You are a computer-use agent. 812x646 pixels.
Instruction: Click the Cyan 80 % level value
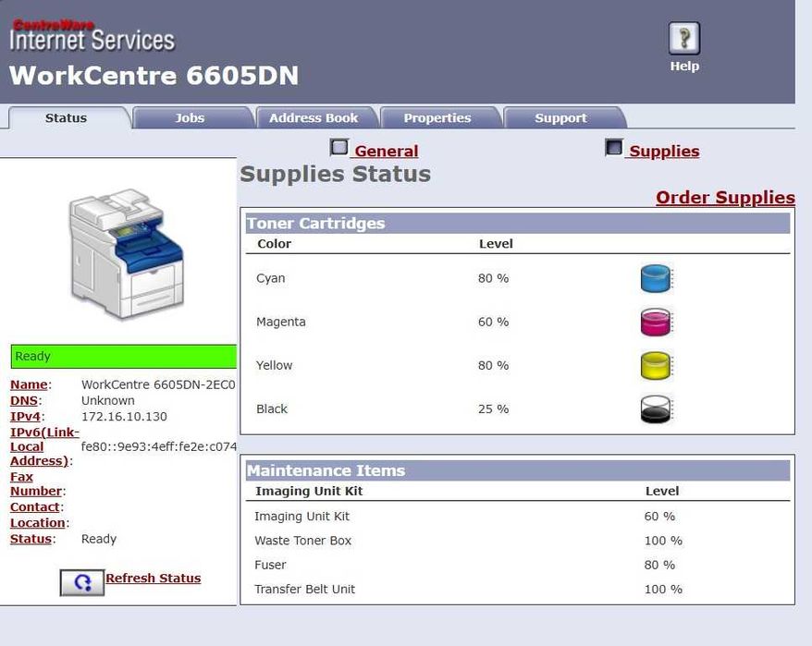coord(494,278)
